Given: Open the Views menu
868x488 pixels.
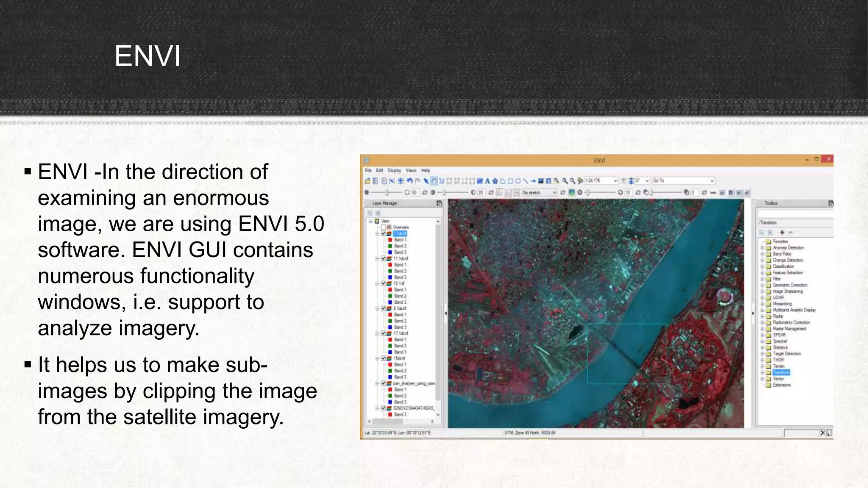Looking at the screenshot, I should (x=411, y=170).
